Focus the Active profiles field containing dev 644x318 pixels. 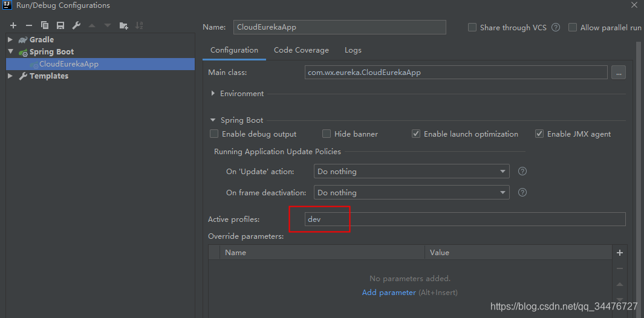[465, 219]
